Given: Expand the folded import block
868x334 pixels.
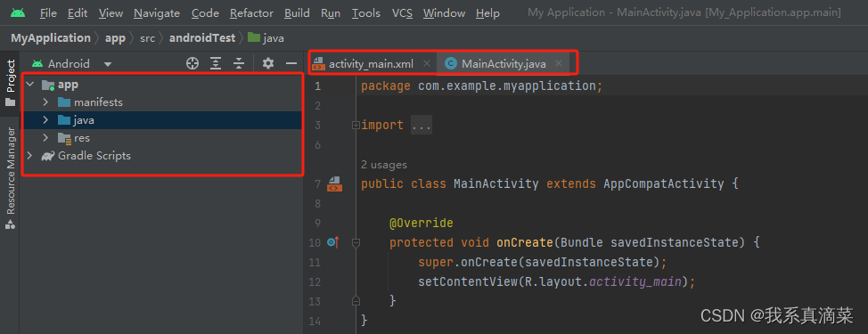Looking at the screenshot, I should 356,126.
